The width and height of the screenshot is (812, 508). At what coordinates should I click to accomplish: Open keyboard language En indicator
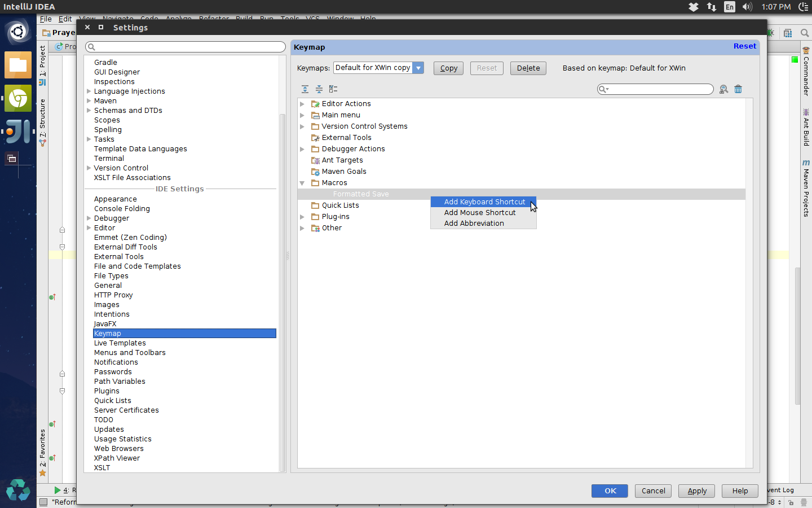coord(730,7)
